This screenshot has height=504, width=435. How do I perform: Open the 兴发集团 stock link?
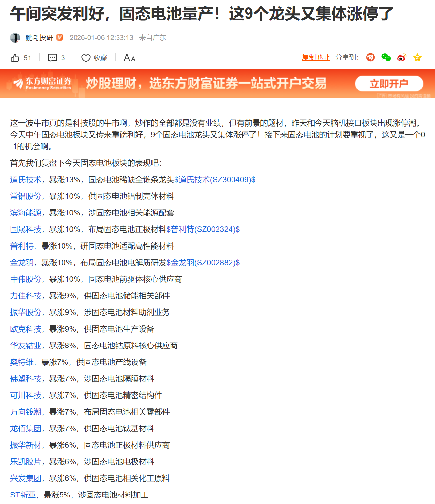(26, 478)
